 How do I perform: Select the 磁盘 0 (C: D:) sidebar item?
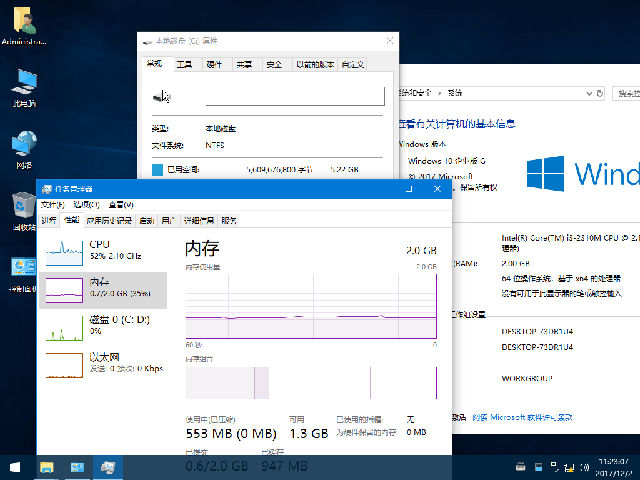click(103, 328)
